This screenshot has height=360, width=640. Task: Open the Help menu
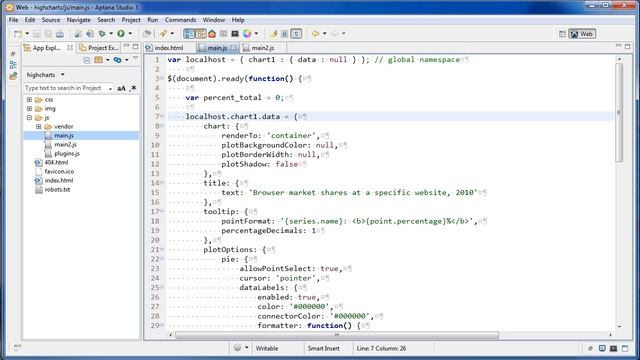pos(238,20)
